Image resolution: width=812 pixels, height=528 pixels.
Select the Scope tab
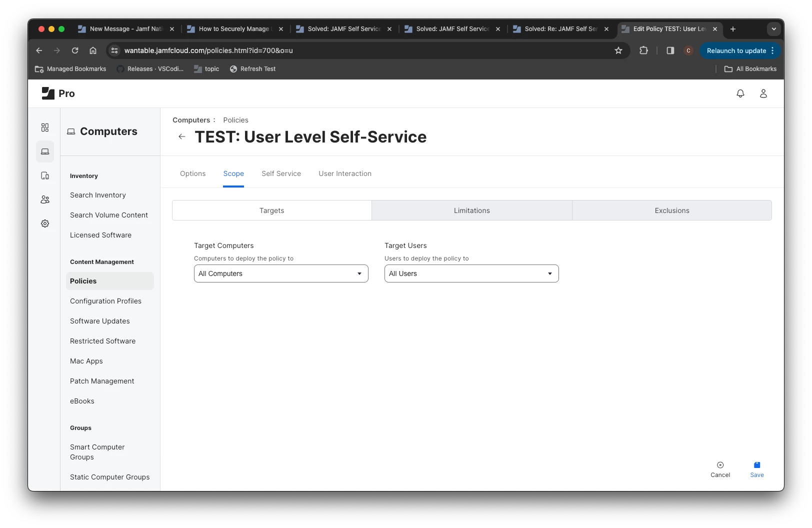pyautogui.click(x=233, y=173)
